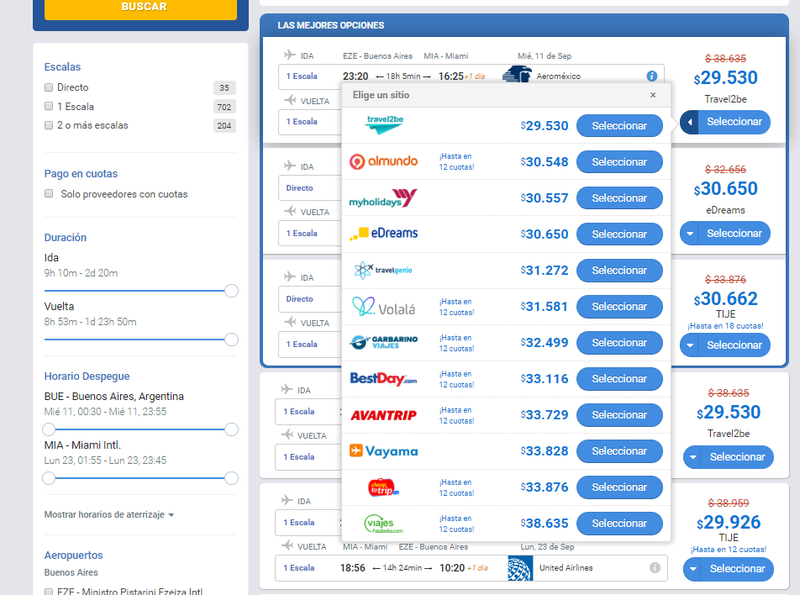The height and width of the screenshot is (595, 800).
Task: Click the travelgenio logo
Action: coord(383,270)
